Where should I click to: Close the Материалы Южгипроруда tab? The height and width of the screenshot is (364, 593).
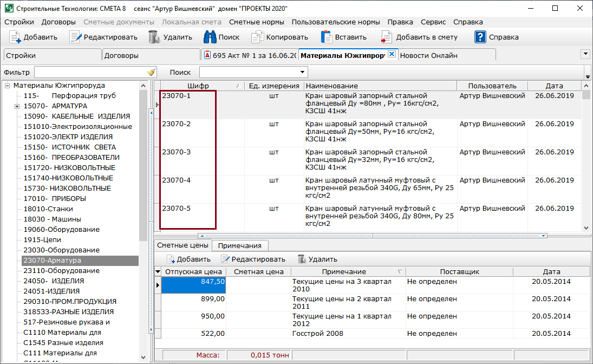[x=392, y=54]
